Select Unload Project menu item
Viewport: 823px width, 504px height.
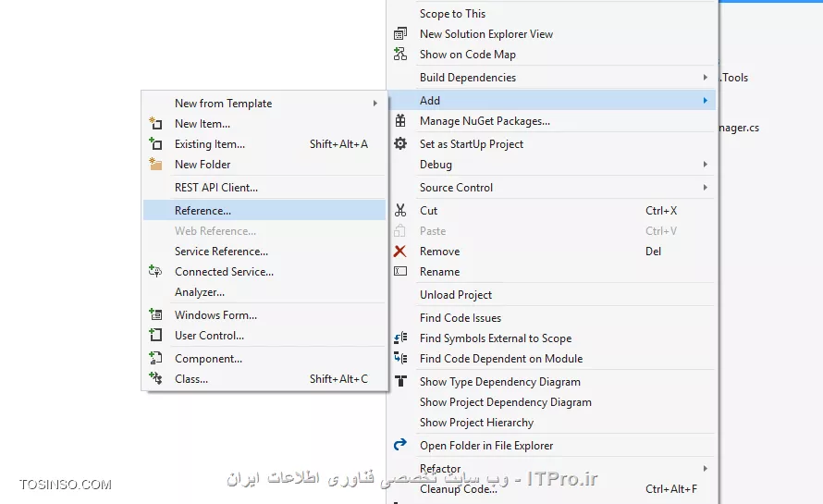[x=456, y=295]
